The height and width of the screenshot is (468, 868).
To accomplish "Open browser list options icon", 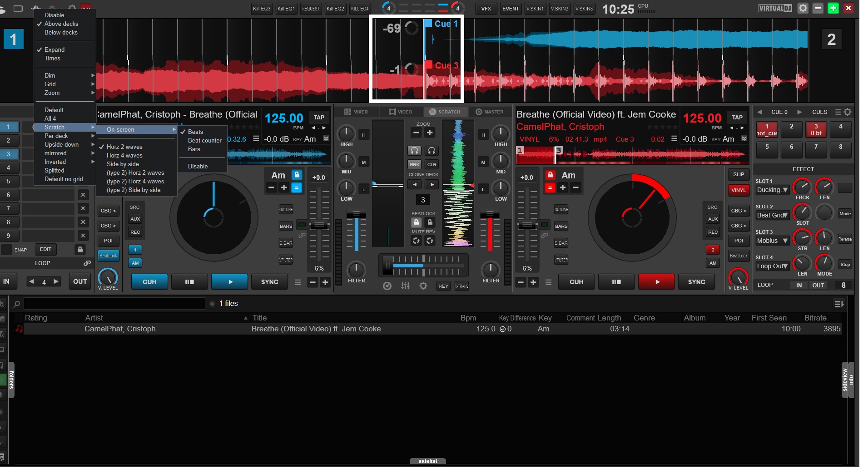I will [838, 304].
